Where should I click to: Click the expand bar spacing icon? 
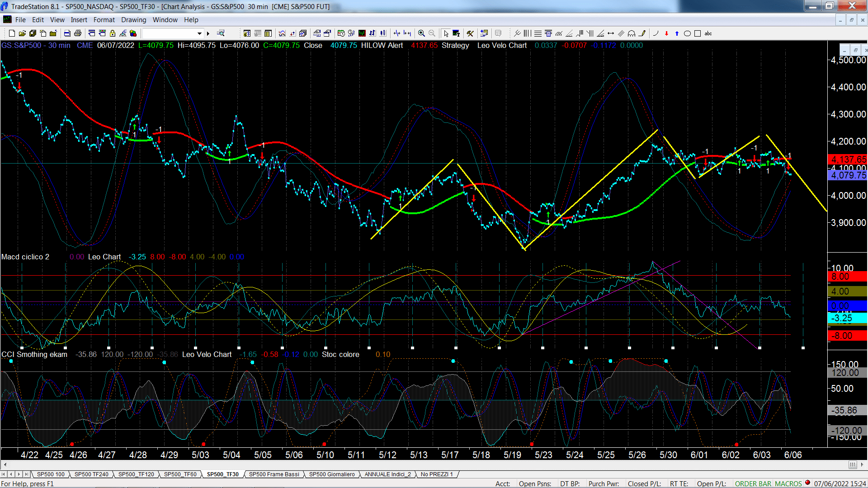pos(407,33)
